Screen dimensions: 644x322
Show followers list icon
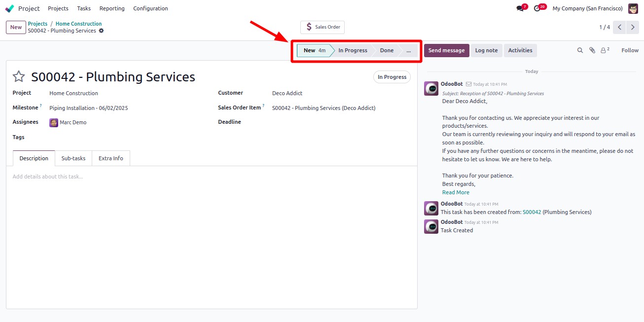[x=604, y=50]
